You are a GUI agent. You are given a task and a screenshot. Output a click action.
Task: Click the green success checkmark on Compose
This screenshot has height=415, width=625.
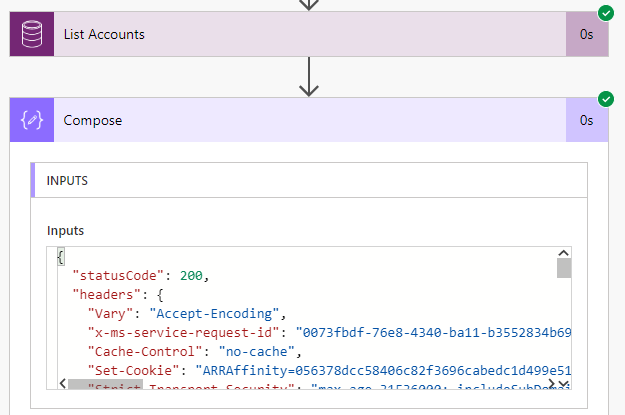pos(605,99)
